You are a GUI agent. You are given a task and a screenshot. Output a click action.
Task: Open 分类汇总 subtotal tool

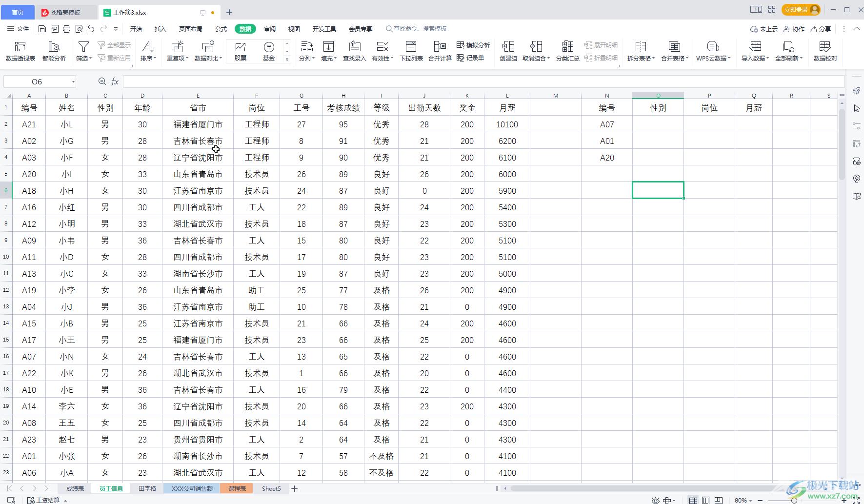click(568, 51)
